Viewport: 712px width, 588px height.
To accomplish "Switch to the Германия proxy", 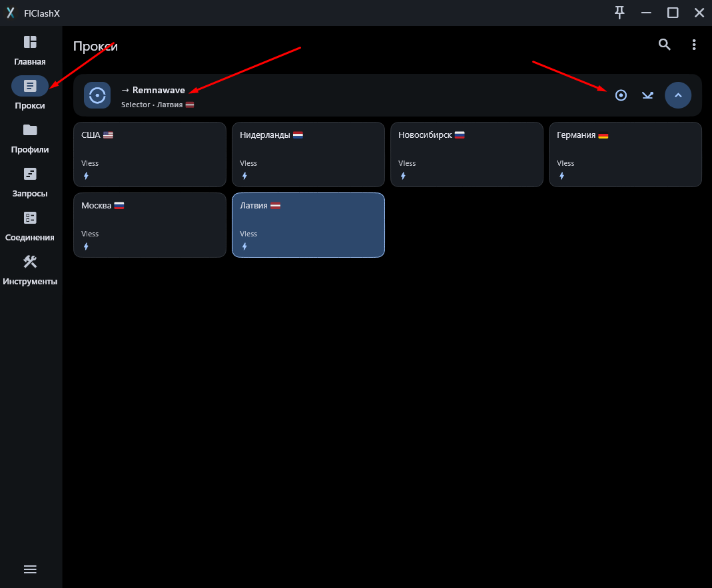I will 625,154.
